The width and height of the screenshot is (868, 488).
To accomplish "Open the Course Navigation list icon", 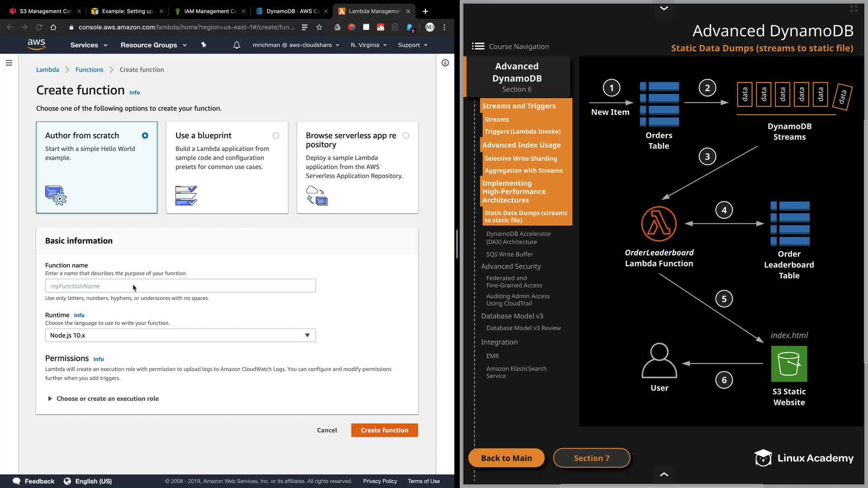I will [x=478, y=46].
